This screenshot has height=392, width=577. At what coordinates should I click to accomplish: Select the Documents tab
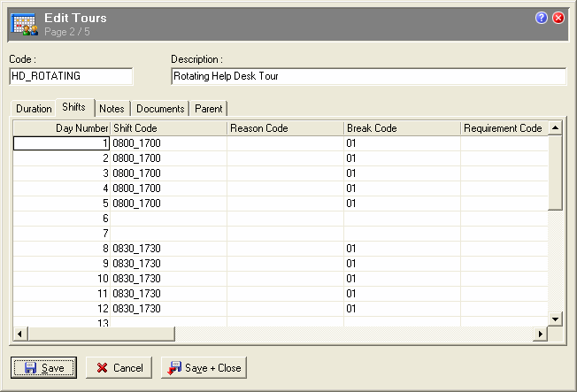[x=160, y=109]
